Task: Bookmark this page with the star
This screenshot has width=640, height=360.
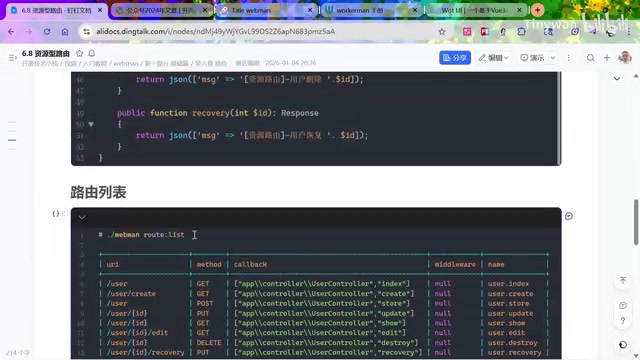Action: [x=442, y=31]
